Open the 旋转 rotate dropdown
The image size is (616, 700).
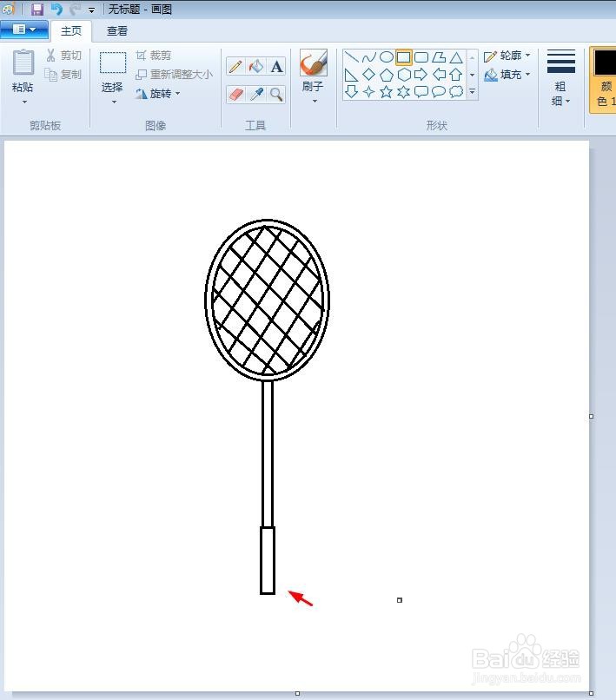click(x=158, y=93)
